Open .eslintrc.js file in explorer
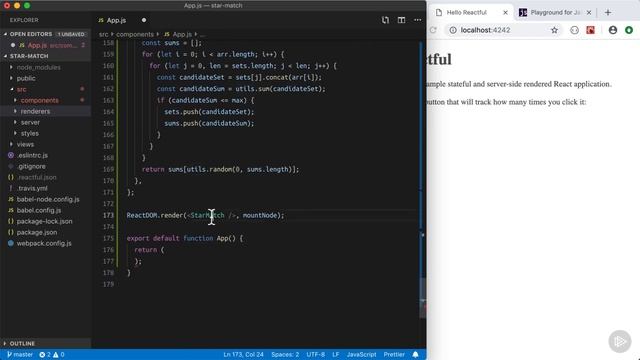Screen dimensions: 640x360 [32, 155]
